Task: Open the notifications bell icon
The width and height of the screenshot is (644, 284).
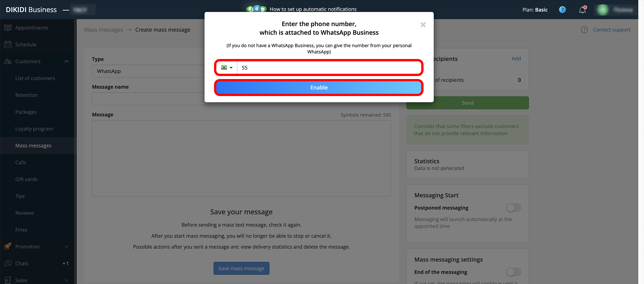Action: pos(583,10)
